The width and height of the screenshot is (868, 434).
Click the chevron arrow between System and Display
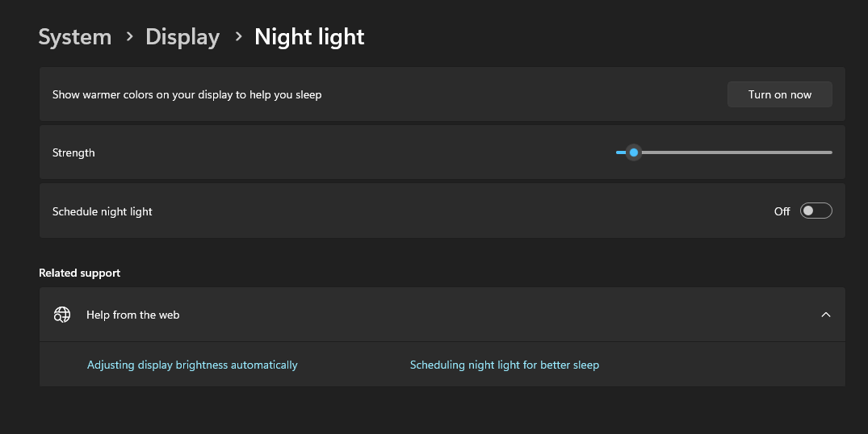click(x=129, y=36)
